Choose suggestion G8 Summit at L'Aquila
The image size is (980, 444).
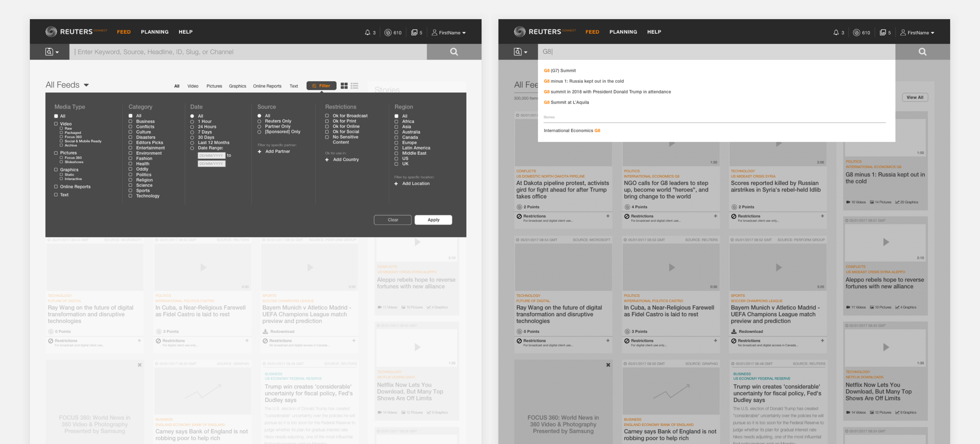(x=566, y=102)
